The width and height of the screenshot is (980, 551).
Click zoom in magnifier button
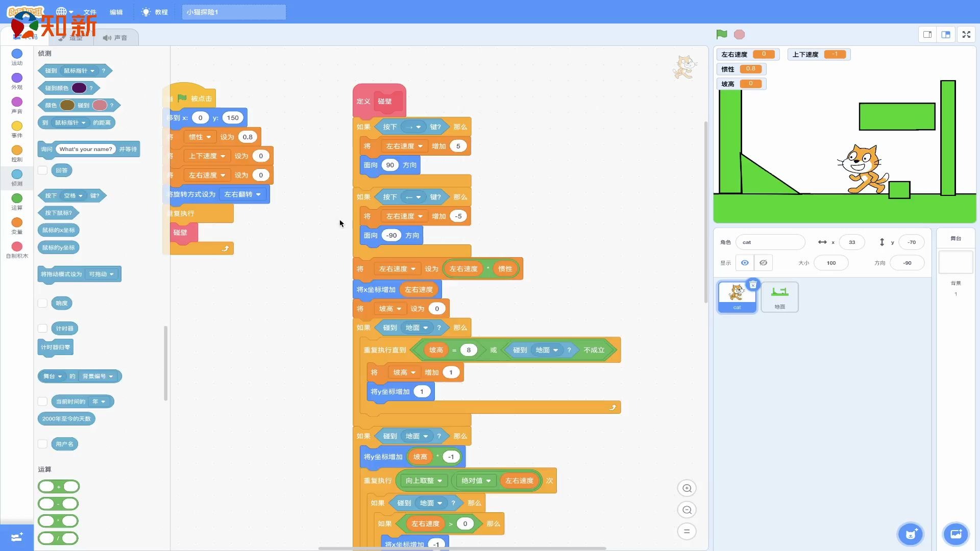tap(688, 488)
